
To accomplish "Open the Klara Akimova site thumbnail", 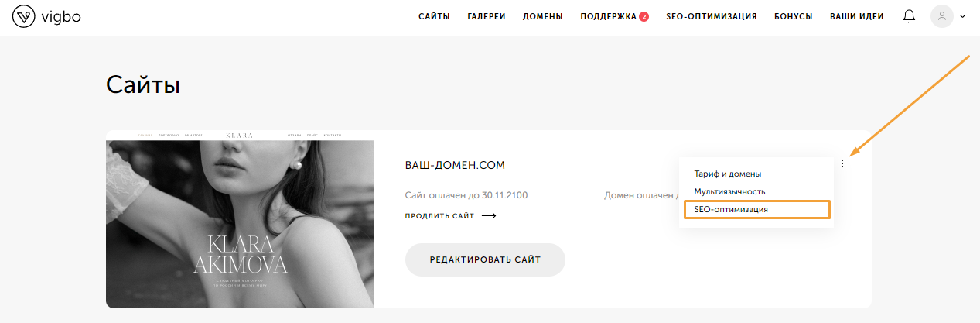I will click(x=240, y=219).
